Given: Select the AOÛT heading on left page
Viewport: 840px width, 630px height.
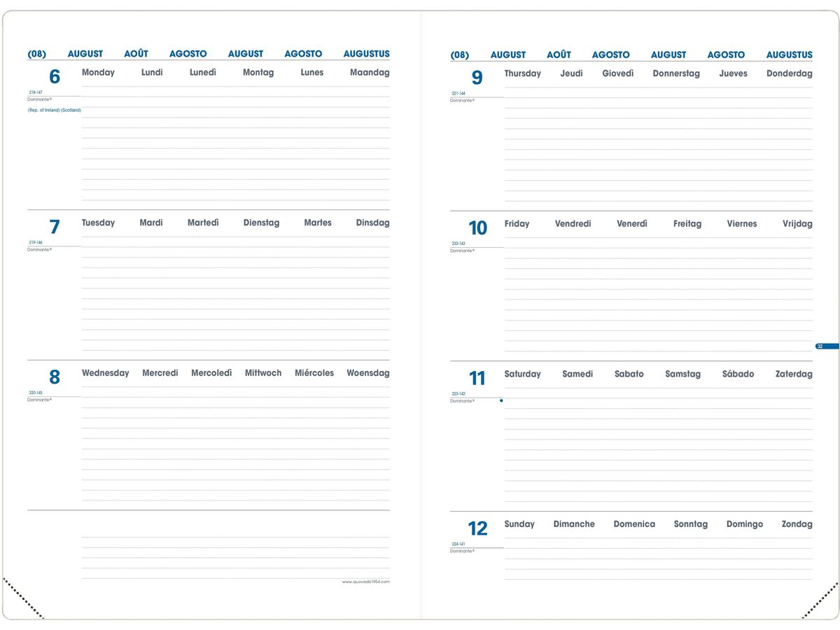Looking at the screenshot, I should tap(136, 54).
